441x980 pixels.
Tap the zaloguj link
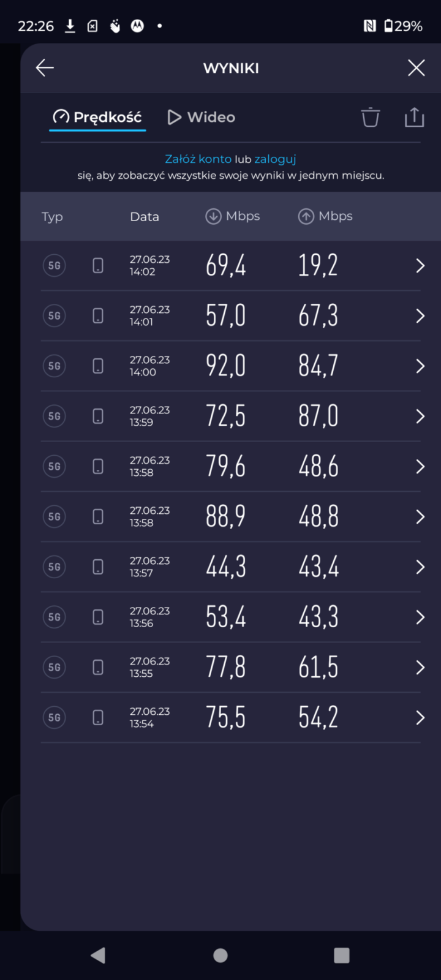pos(275,159)
